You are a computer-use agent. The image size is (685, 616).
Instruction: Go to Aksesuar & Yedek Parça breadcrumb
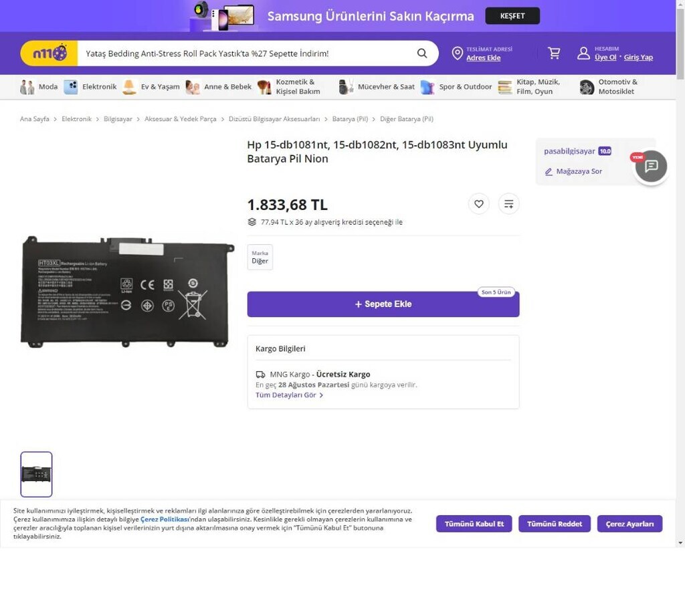(181, 119)
